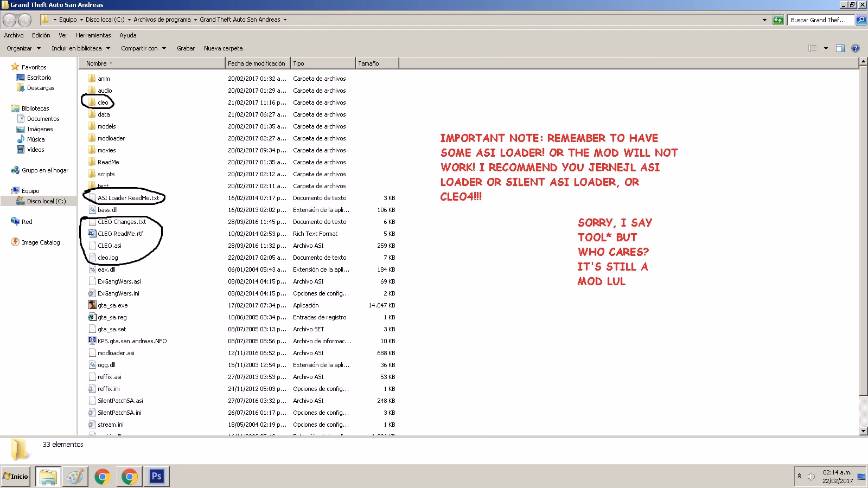Open the Inicio start button
The height and width of the screenshot is (488, 868).
pos(16,477)
